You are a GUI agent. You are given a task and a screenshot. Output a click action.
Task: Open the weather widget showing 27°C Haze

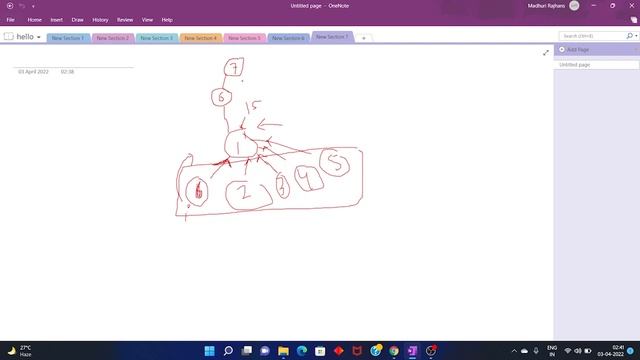pos(20,351)
